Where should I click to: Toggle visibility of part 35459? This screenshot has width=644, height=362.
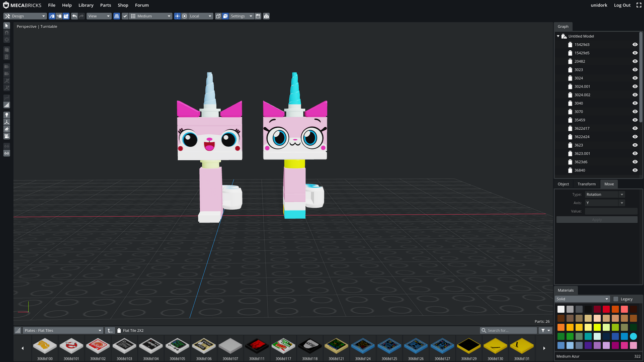635,120
